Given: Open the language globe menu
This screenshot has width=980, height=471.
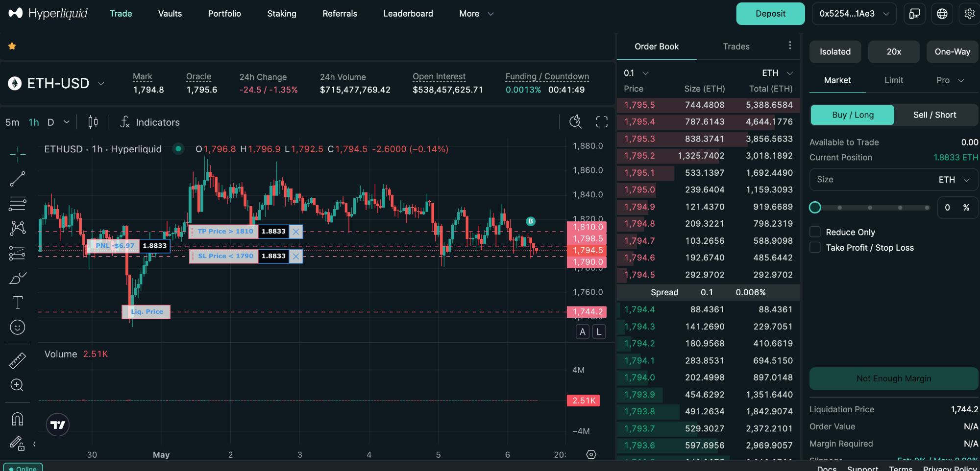Looking at the screenshot, I should pos(942,14).
